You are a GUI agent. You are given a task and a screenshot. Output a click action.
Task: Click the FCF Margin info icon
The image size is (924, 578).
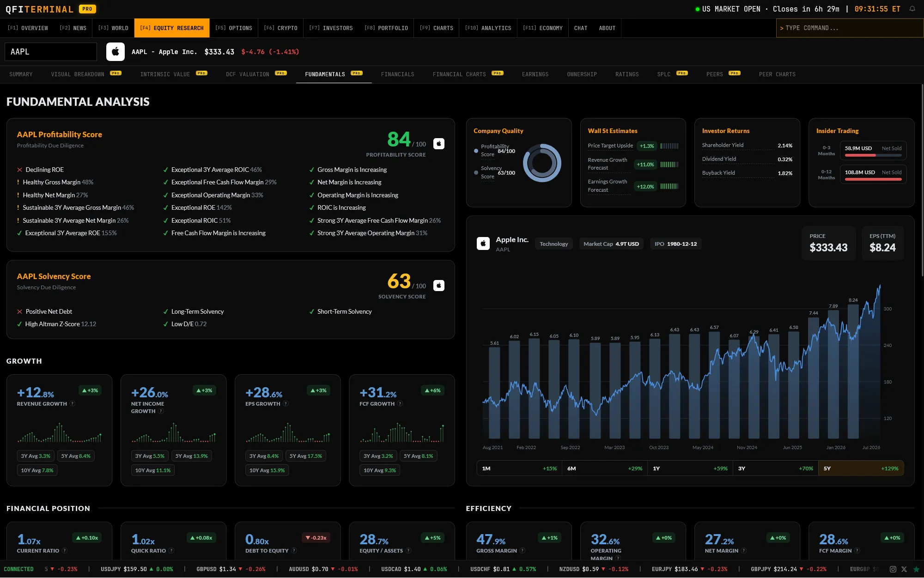tap(857, 551)
